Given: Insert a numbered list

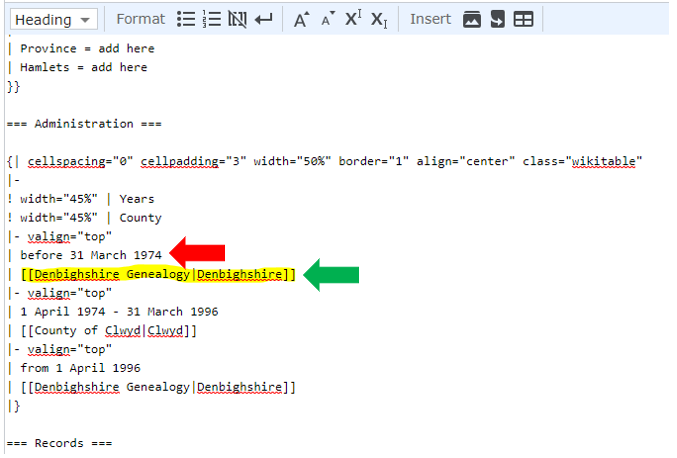Looking at the screenshot, I should (x=212, y=19).
